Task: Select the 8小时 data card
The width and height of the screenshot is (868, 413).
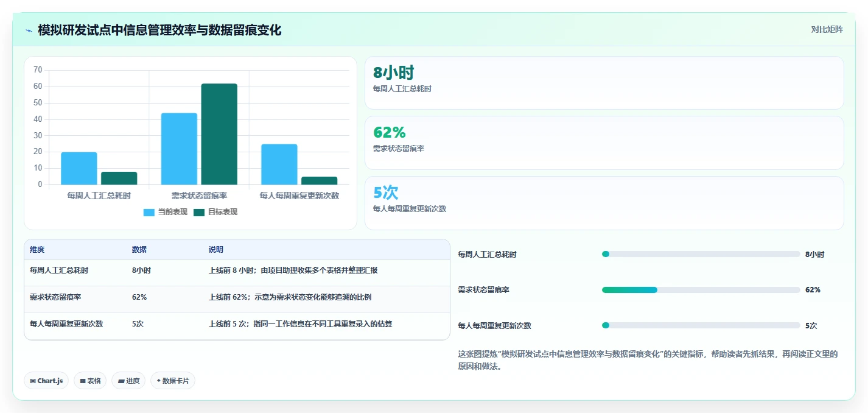Action: tap(604, 83)
